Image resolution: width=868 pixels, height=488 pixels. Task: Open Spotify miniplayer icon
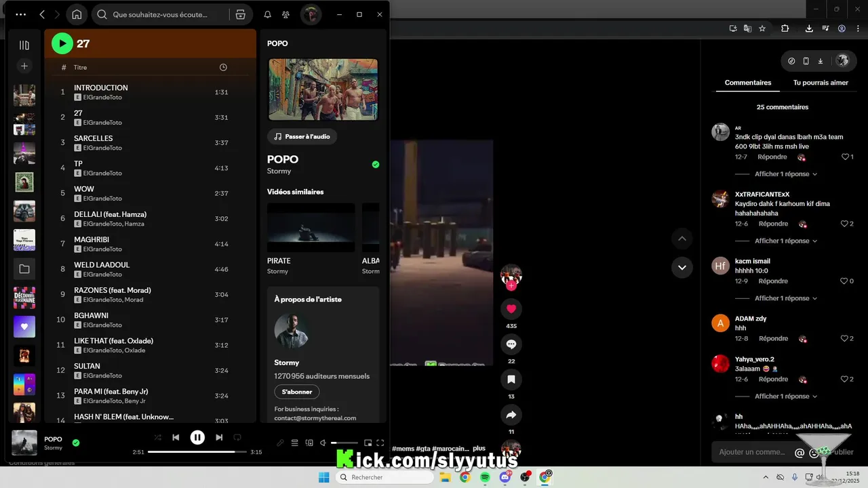(x=368, y=443)
